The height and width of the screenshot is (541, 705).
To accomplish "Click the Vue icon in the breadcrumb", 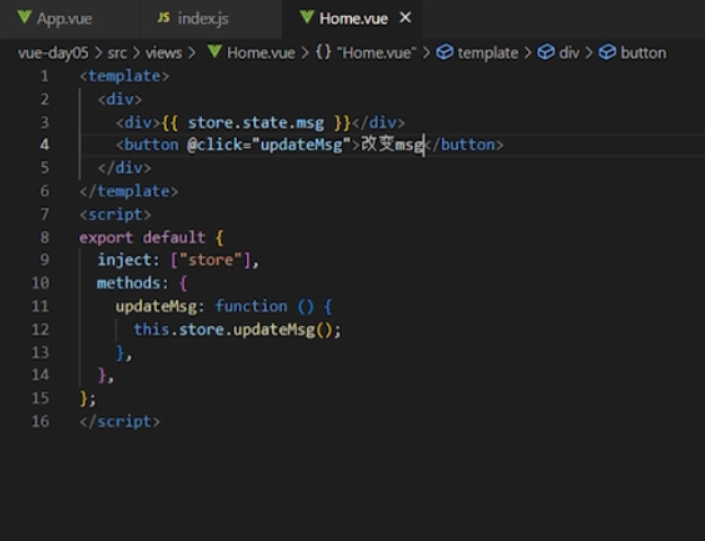I will coord(215,52).
